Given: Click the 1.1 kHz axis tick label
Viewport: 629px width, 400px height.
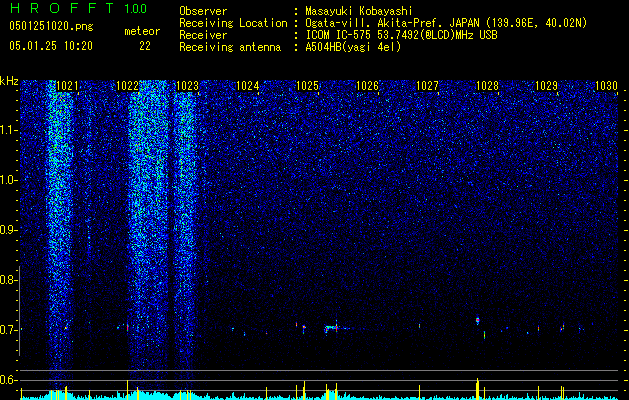Looking at the screenshot, I should coord(8,130).
